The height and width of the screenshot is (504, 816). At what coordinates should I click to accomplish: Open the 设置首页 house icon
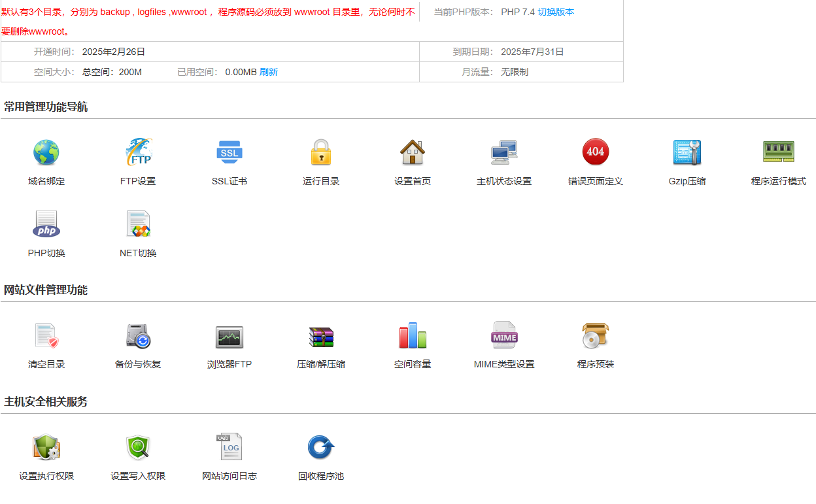pyautogui.click(x=413, y=152)
